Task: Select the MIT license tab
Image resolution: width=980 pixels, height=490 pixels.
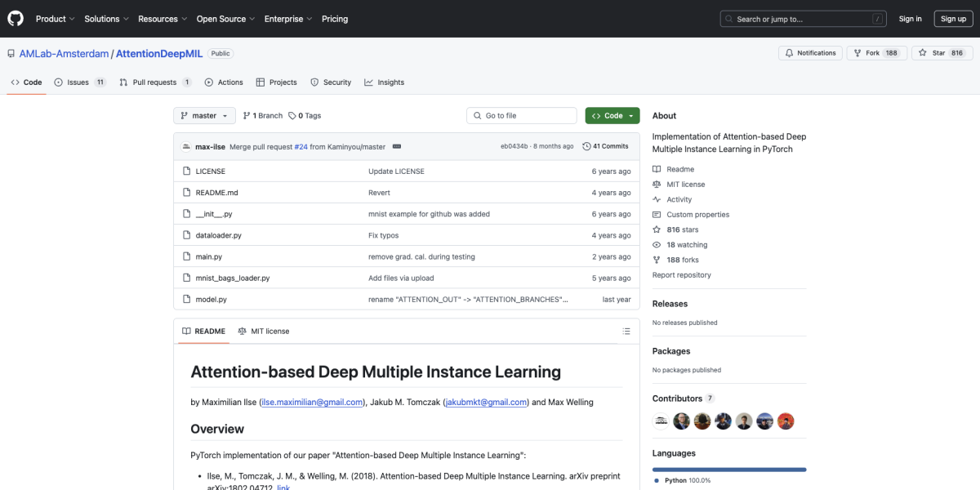Action: click(263, 332)
